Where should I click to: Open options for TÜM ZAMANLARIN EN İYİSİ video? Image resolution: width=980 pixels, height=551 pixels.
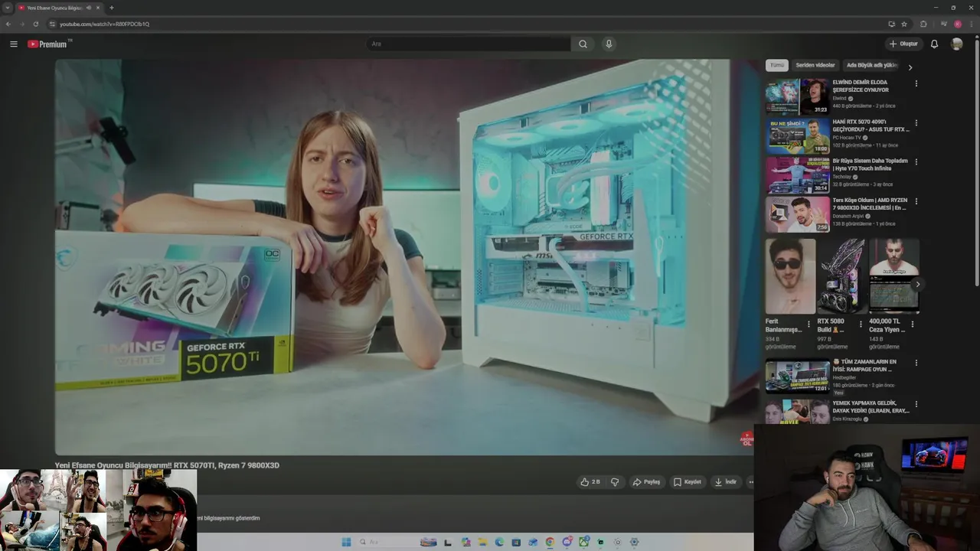[x=916, y=363]
